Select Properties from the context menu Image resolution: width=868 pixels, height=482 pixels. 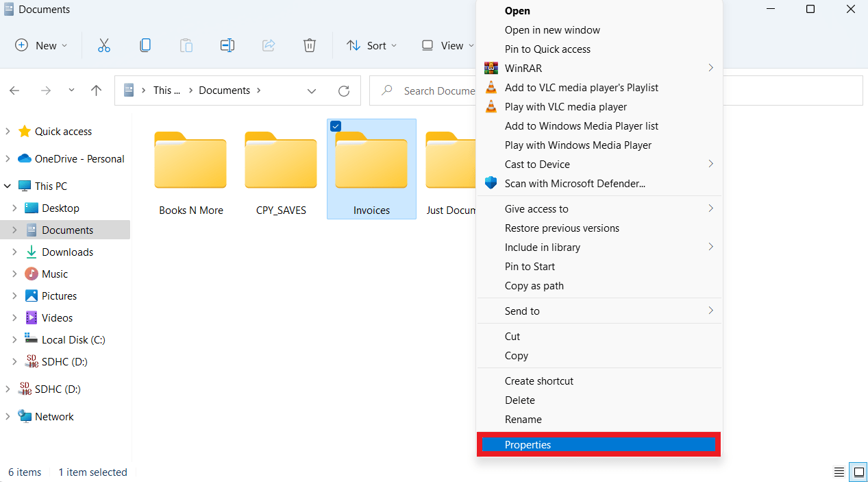coord(528,445)
